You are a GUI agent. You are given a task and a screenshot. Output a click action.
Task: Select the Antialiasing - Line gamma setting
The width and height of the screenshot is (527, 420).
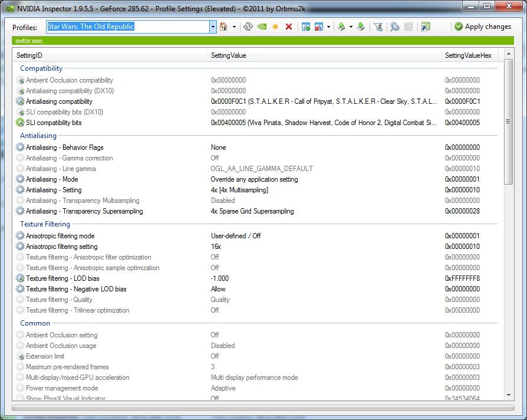[x=61, y=169]
